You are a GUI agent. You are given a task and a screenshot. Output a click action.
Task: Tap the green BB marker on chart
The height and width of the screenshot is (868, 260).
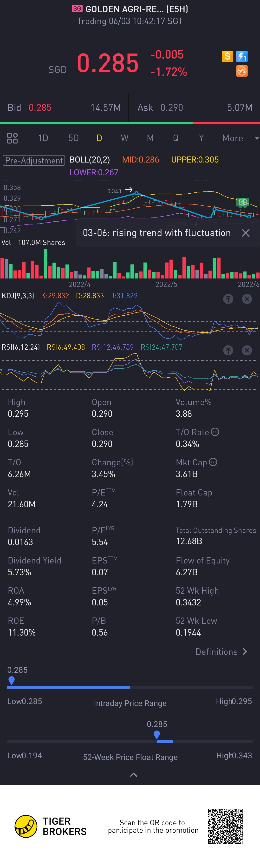242,202
